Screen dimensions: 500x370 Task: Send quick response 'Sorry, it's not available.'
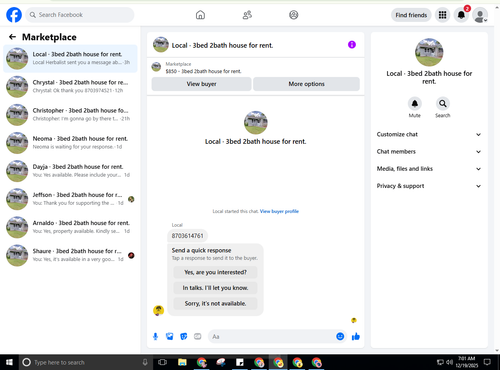[215, 304]
